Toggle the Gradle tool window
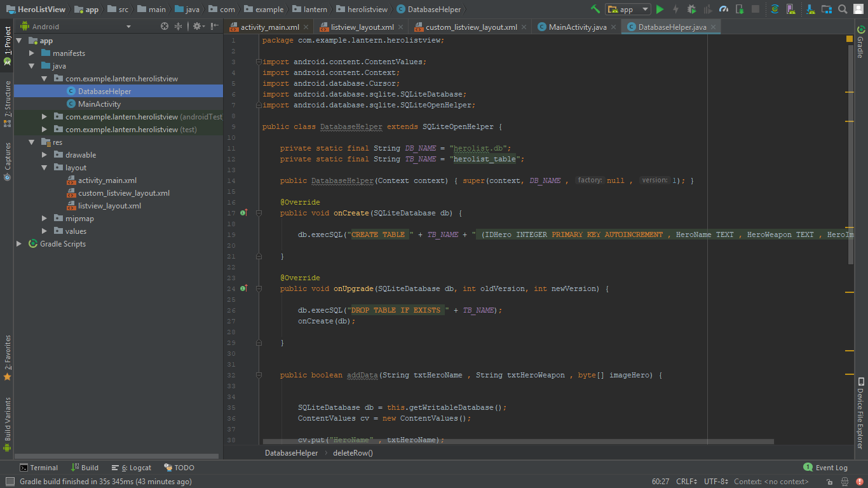The height and width of the screenshot is (488, 868). click(x=860, y=43)
